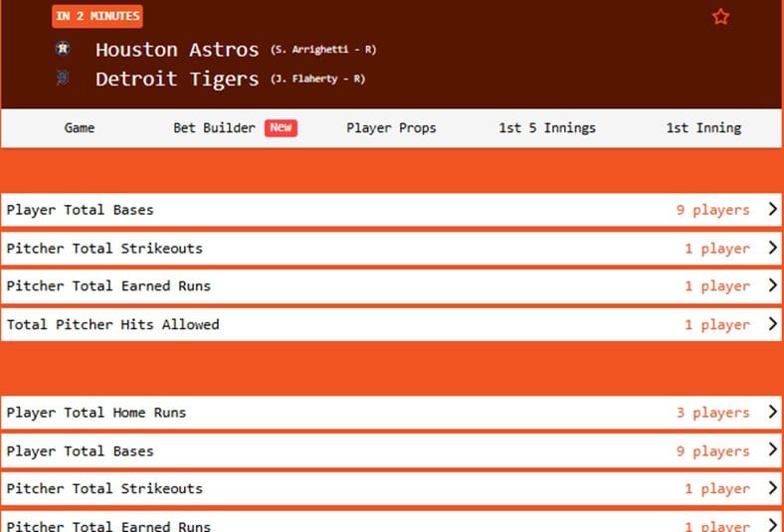The height and width of the screenshot is (532, 784).
Task: Click the Houston Astros team logo
Action: tap(63, 49)
